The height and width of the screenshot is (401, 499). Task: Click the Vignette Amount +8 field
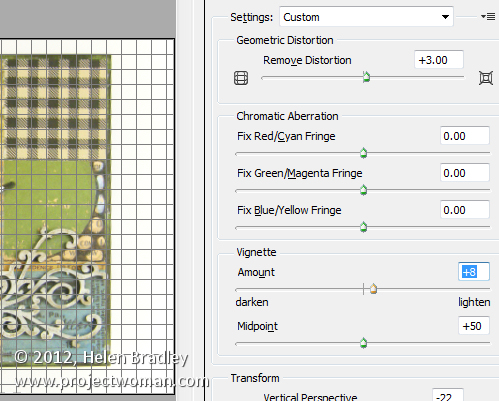[x=474, y=272]
